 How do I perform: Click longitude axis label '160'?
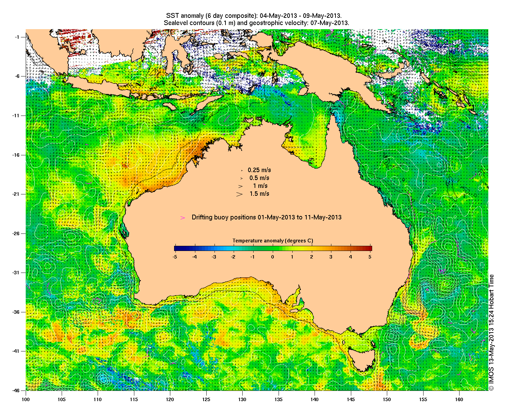pos(459,399)
